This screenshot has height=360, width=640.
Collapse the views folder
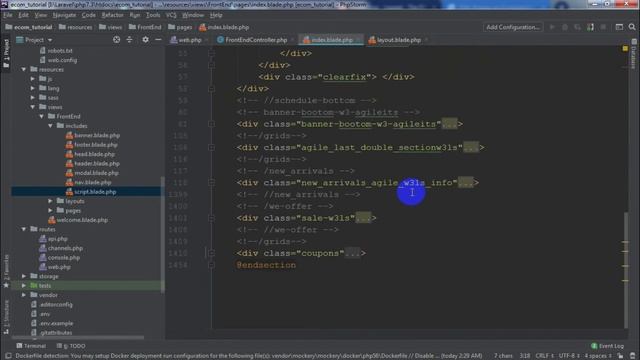[33, 107]
